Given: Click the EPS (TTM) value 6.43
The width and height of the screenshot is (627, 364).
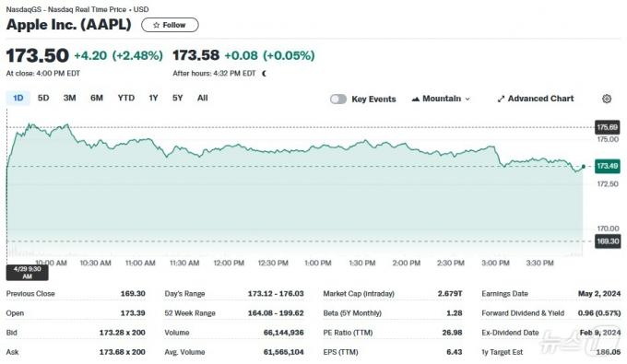Looking at the screenshot, I should pos(455,352).
